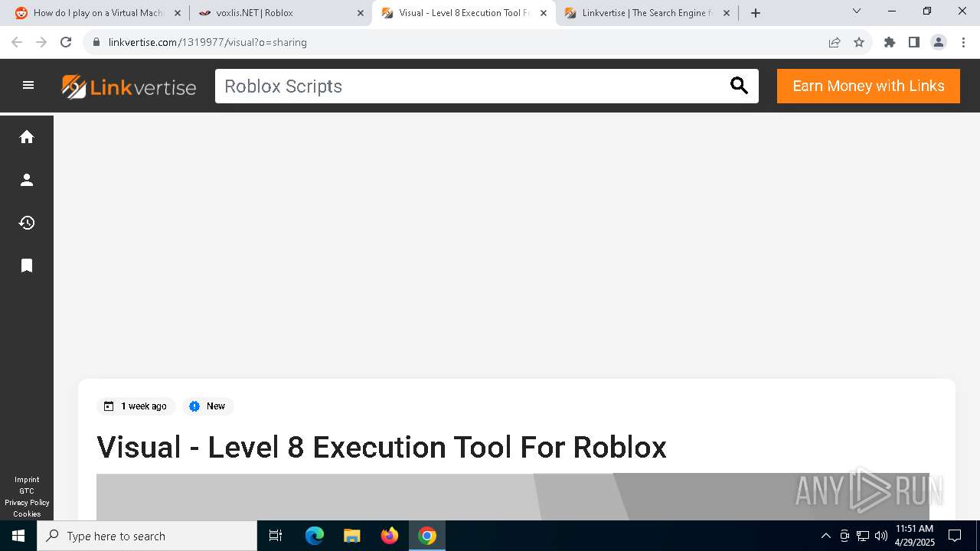Toggle the Chrome side panel icon
This screenshot has width=980, height=551.
914,42
